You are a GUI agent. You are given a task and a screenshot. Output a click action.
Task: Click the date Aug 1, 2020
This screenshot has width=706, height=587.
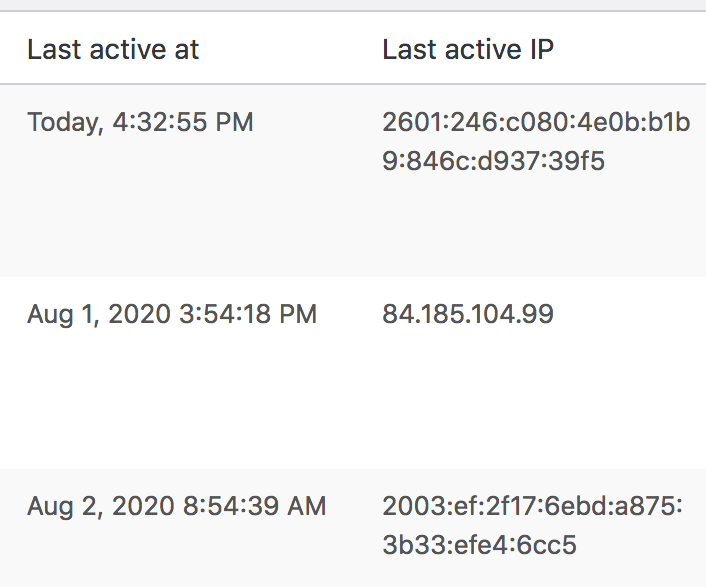point(99,314)
